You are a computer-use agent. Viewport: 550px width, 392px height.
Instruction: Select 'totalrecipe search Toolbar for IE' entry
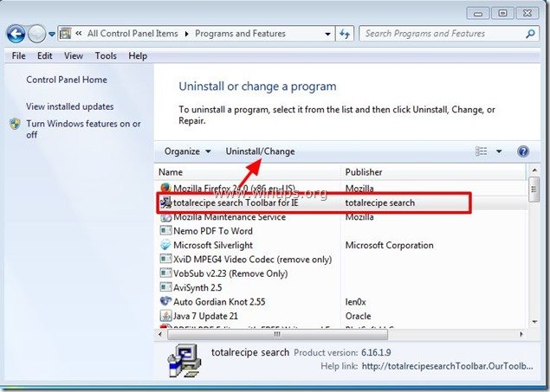(236, 202)
